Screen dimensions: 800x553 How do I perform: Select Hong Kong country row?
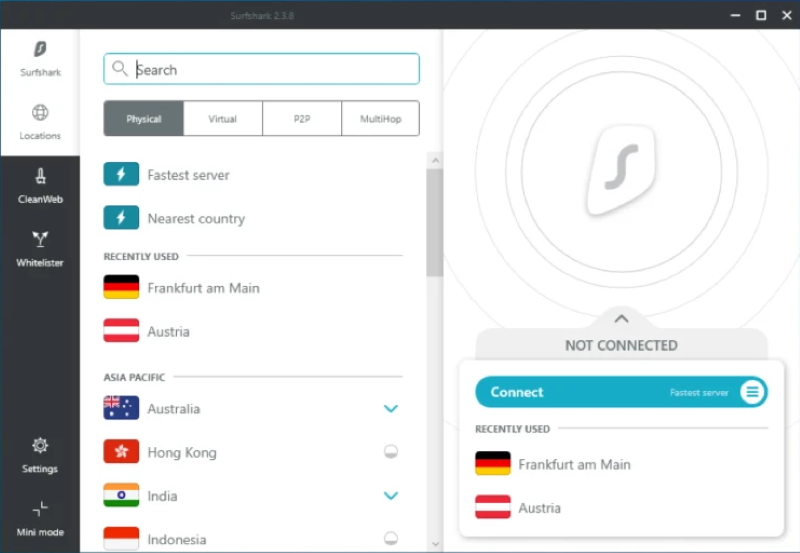[x=253, y=452]
